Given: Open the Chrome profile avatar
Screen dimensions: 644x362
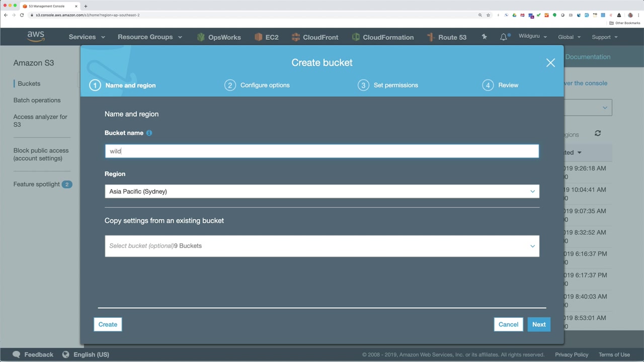Looking at the screenshot, I should pos(630,15).
